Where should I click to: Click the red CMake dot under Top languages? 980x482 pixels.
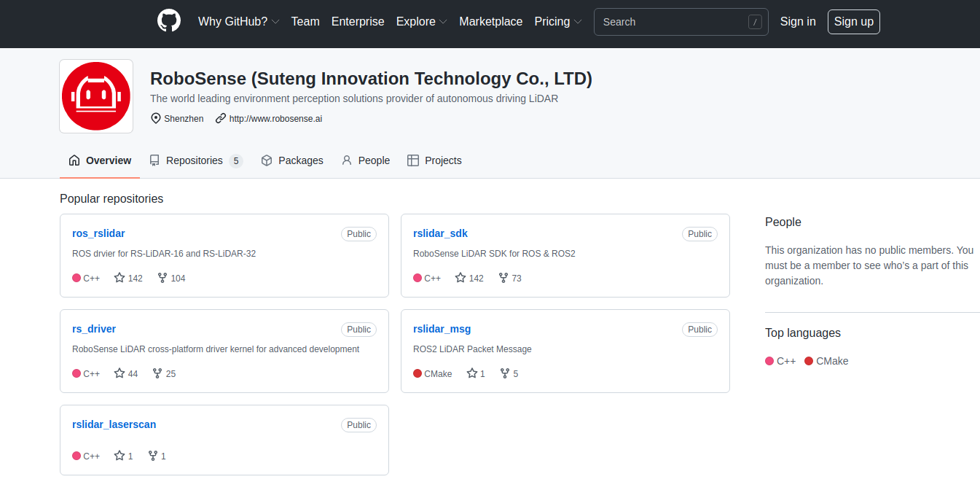[809, 361]
